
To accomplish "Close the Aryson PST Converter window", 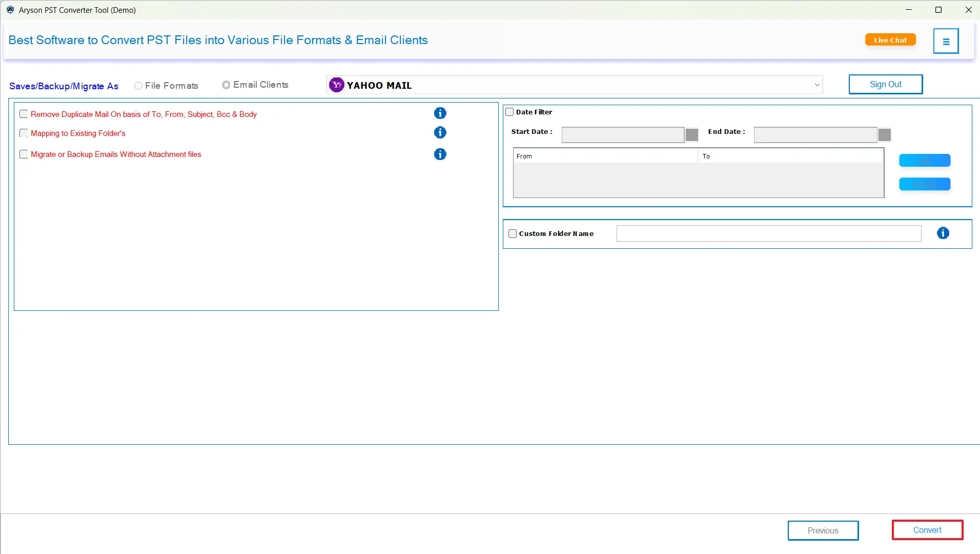I will (x=968, y=10).
